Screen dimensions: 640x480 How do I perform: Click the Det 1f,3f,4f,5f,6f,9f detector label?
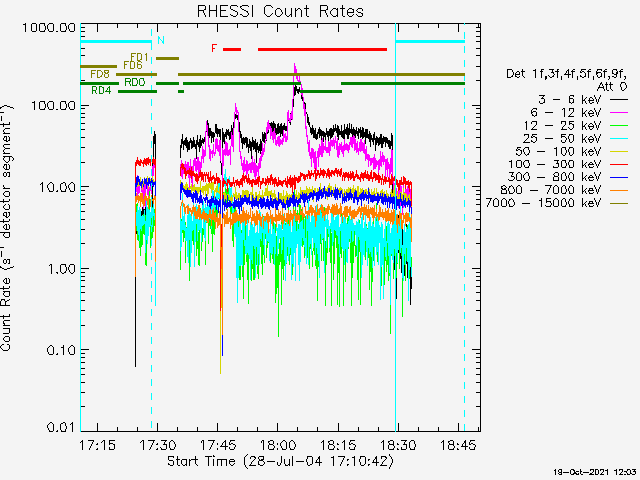point(566,74)
